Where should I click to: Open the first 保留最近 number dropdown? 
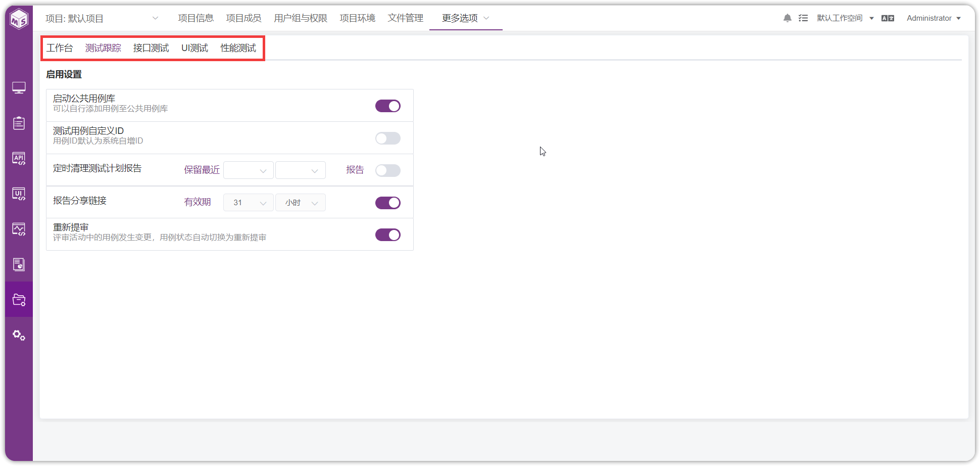[249, 170]
